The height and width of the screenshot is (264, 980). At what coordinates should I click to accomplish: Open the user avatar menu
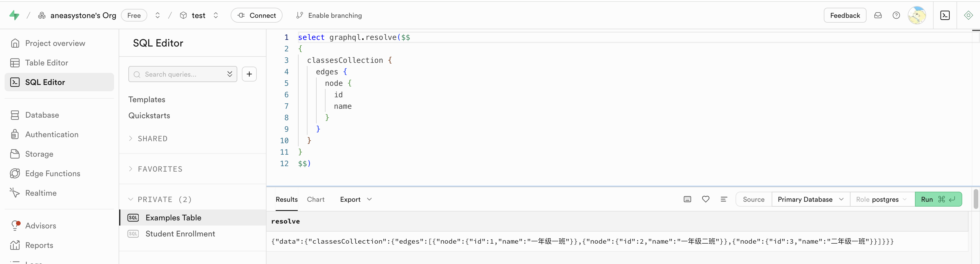[917, 15]
